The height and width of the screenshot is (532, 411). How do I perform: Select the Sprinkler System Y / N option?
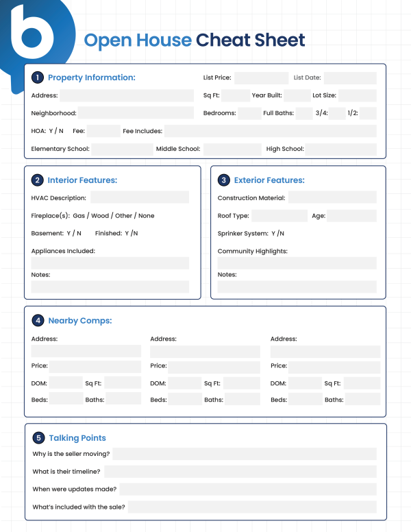[277, 233]
